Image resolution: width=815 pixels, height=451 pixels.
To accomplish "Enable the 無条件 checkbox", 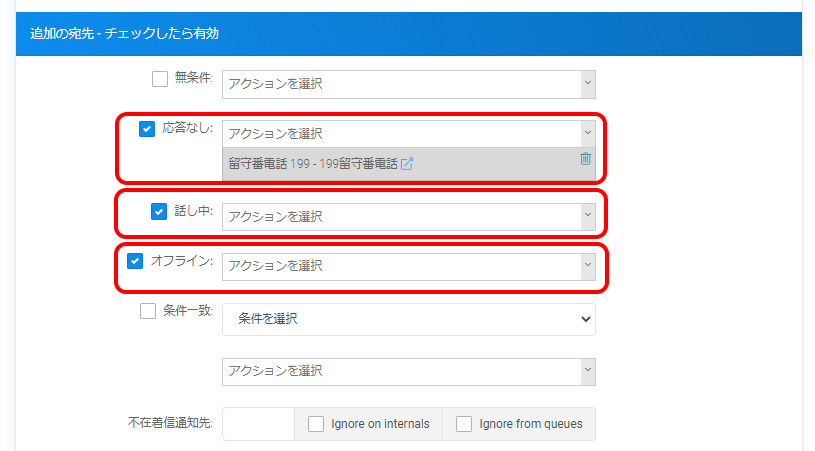I will point(159,79).
